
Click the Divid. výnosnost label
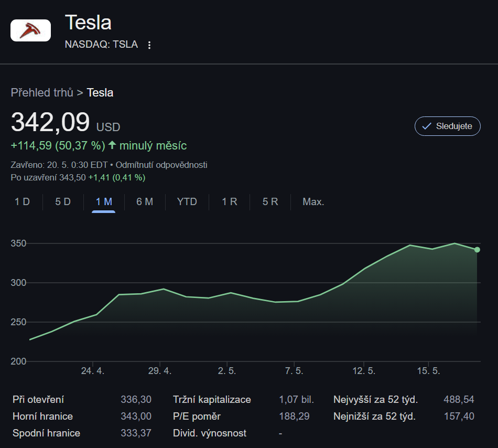pos(210,433)
